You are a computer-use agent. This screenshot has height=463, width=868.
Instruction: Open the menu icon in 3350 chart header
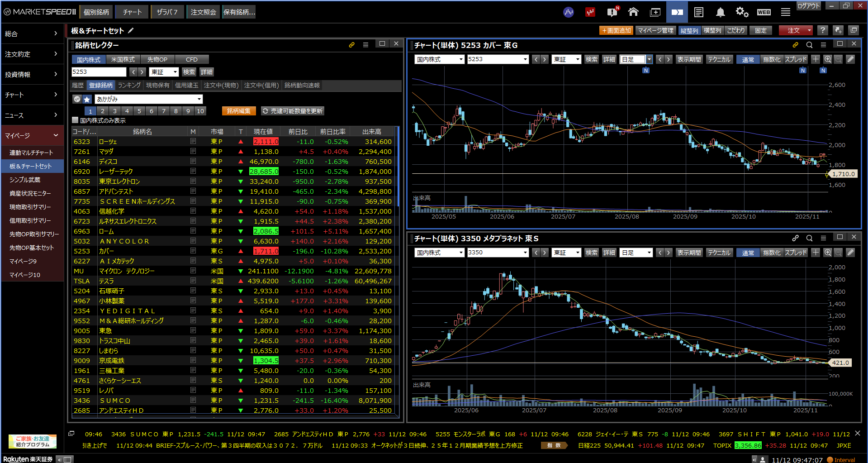pos(823,238)
